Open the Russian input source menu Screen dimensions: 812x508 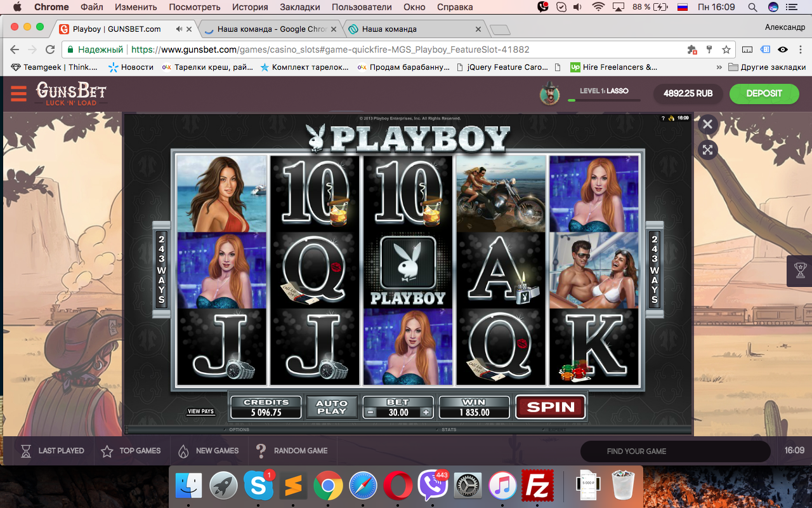tap(683, 7)
